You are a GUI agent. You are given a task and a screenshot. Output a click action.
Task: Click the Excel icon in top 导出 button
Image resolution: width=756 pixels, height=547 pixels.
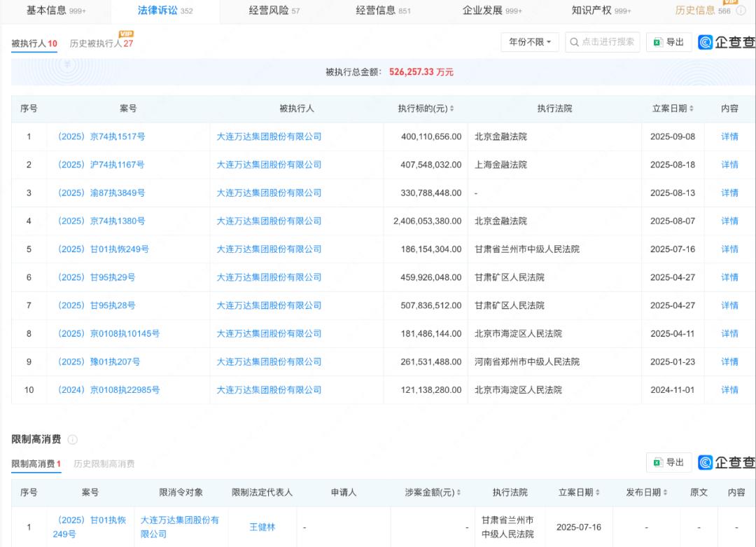click(x=657, y=43)
